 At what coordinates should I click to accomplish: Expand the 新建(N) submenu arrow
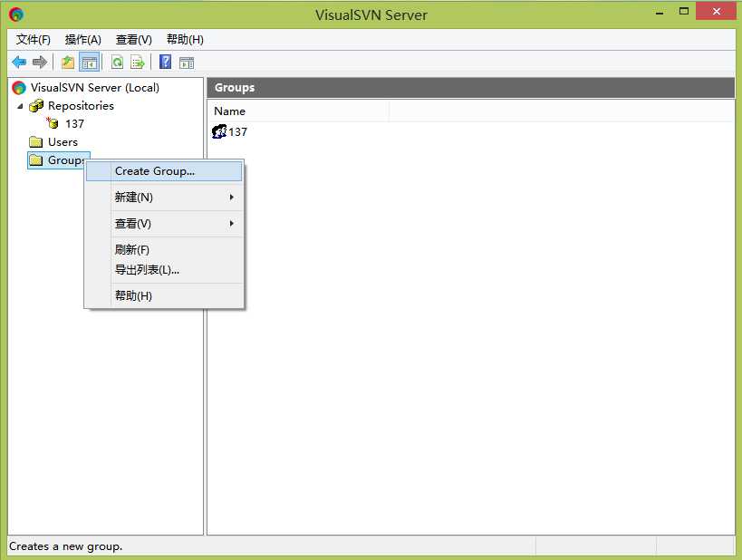231,197
